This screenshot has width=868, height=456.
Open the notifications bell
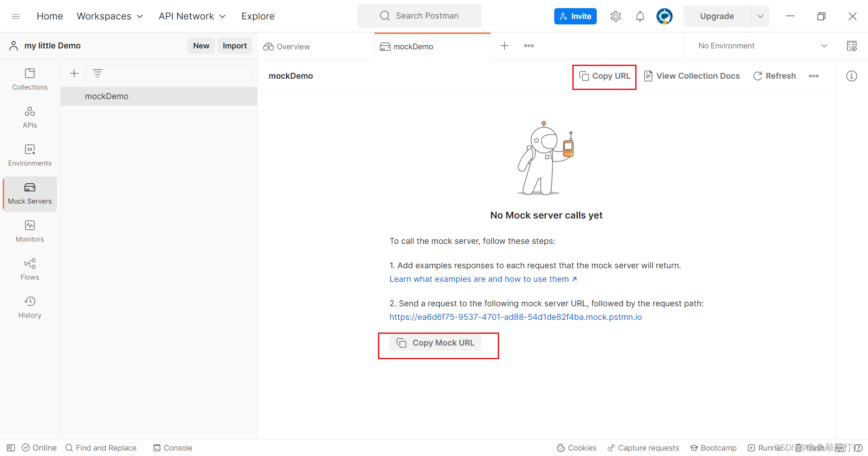coord(640,16)
